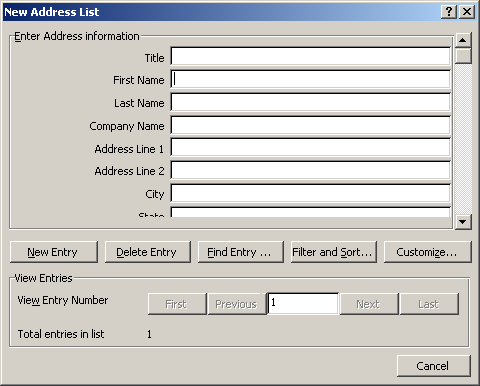Click the scroll down arrow

(x=463, y=221)
